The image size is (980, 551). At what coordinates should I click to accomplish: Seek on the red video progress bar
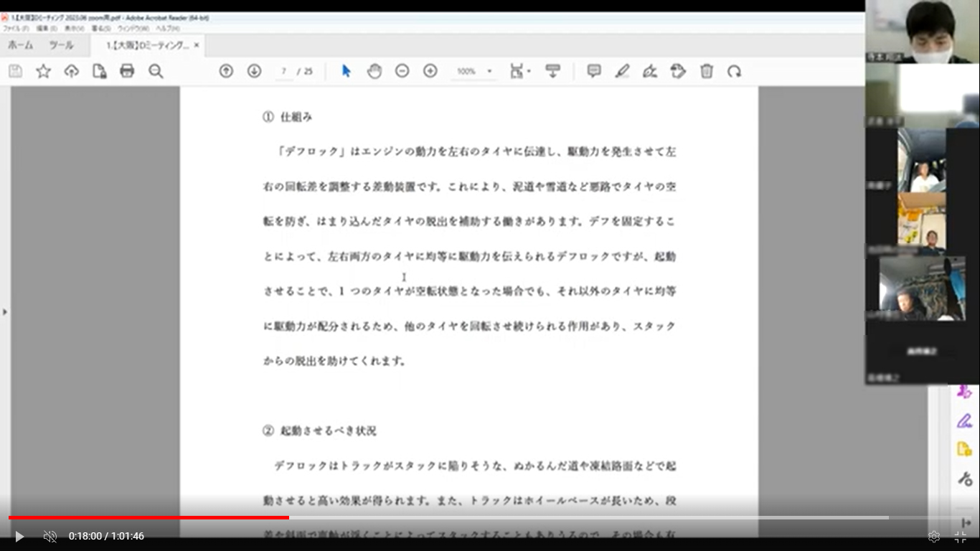pos(149,517)
